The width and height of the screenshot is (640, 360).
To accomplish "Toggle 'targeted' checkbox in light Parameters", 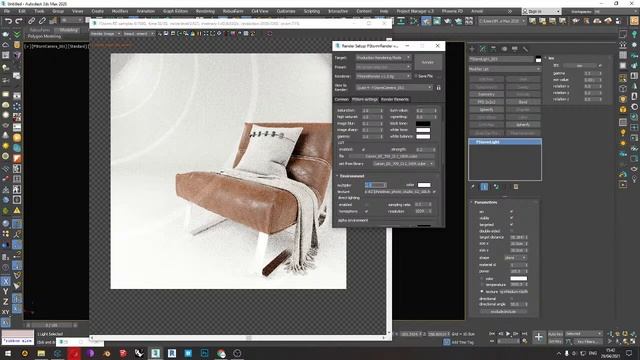I will pyautogui.click(x=511, y=224).
